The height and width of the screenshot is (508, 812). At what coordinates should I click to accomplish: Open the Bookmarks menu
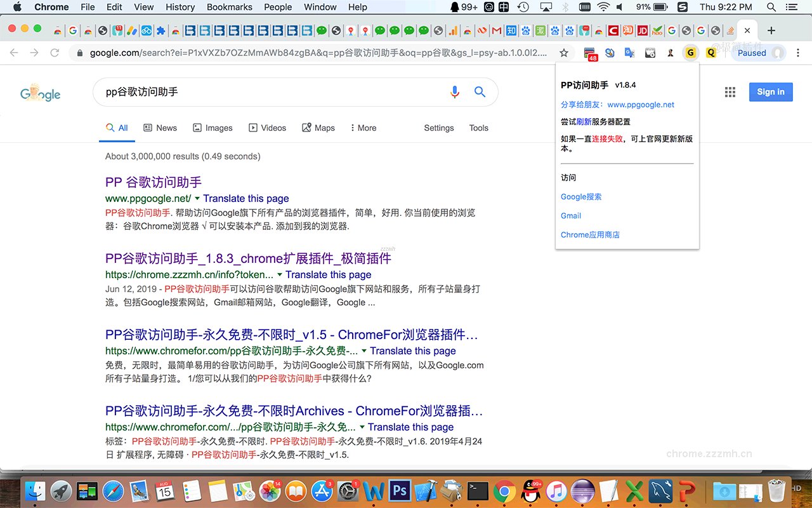click(230, 7)
